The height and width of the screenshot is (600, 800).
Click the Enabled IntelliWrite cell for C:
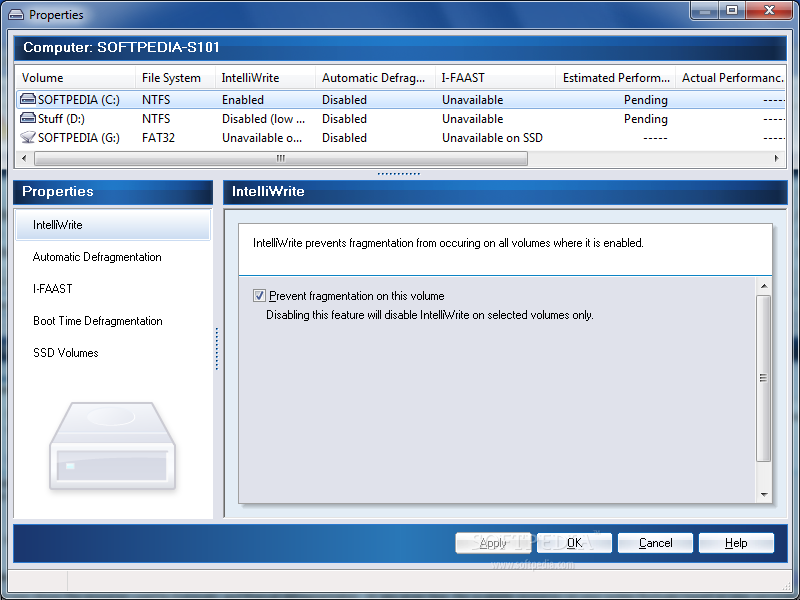[243, 99]
